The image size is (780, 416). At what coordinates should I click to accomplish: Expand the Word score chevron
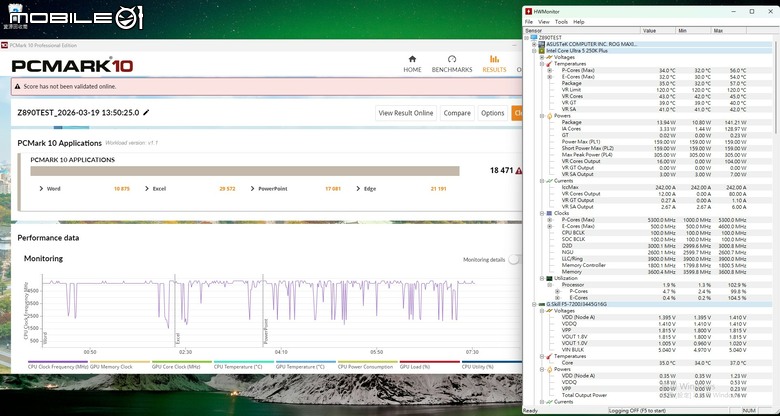pos(41,189)
